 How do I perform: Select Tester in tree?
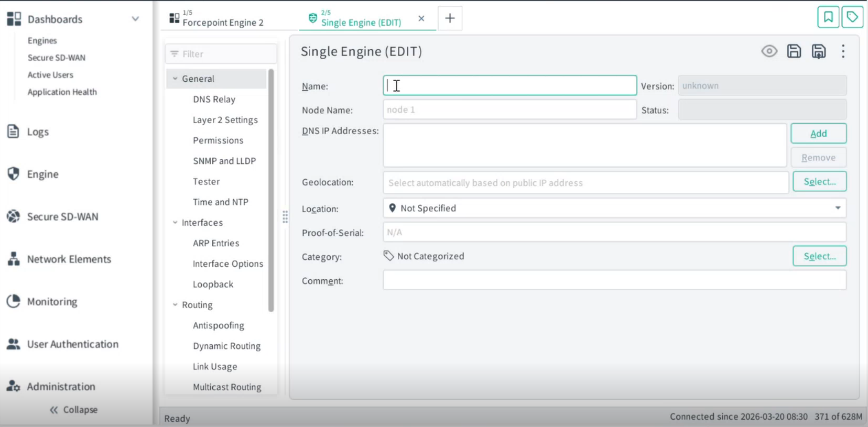[x=206, y=181]
